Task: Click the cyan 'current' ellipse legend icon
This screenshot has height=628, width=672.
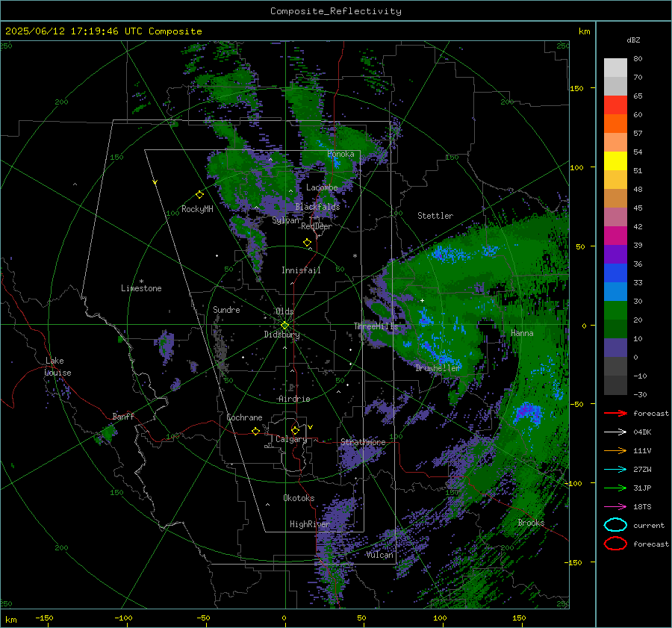Action: (x=615, y=525)
